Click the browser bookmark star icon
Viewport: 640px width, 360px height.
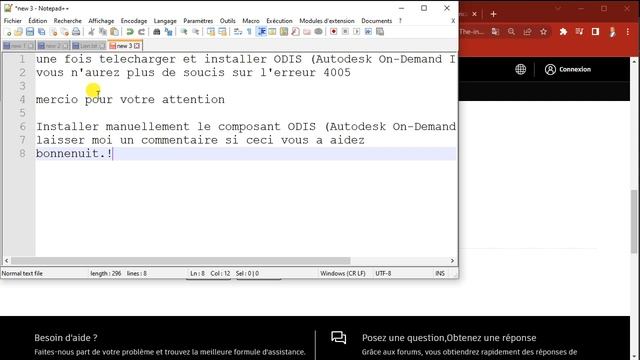pos(544,32)
